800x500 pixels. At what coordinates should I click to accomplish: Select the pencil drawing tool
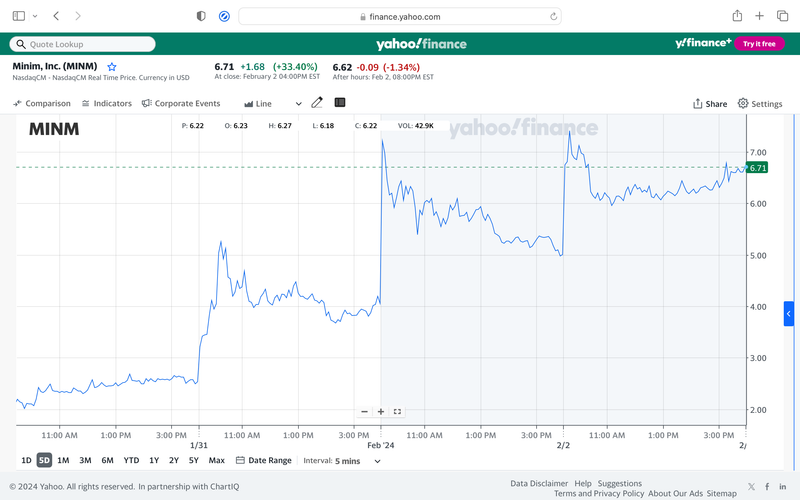(x=317, y=103)
